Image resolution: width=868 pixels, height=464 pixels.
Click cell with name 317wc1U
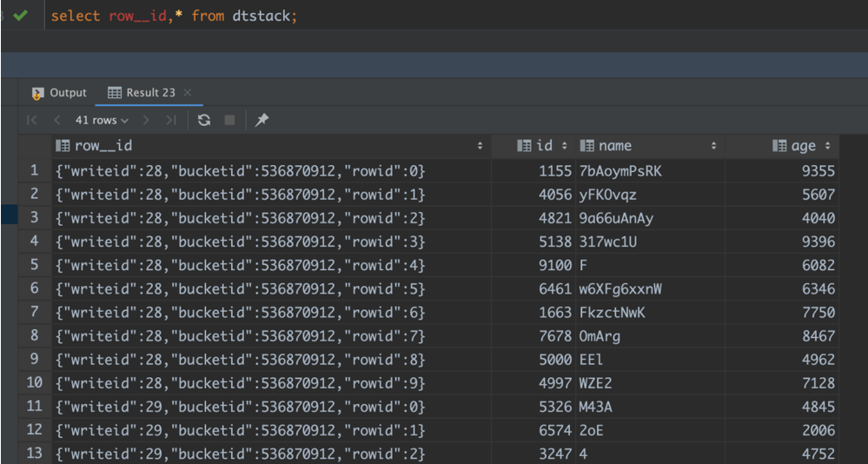tap(650, 242)
